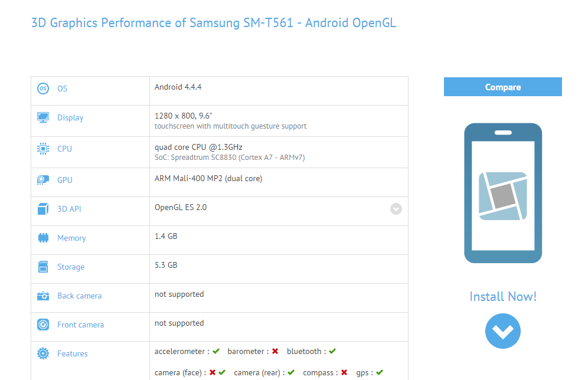Click the OS row icon
Viewport: 588px width, 380px height.
43,89
